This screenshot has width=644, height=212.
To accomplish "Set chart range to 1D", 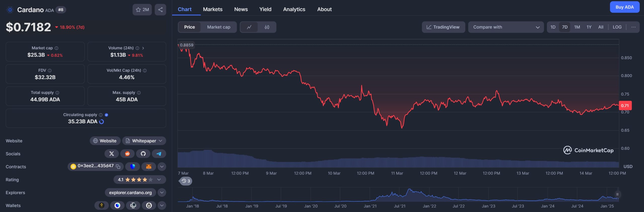I will click(553, 27).
